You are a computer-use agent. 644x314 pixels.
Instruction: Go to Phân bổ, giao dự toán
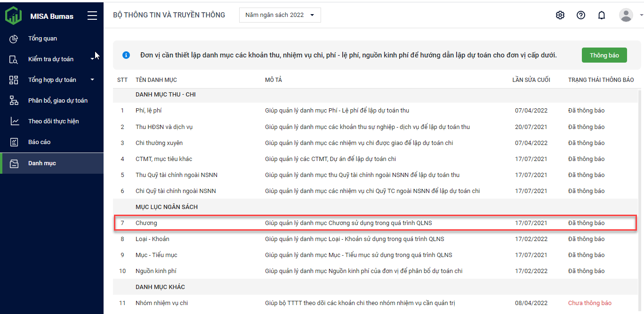pyautogui.click(x=57, y=100)
